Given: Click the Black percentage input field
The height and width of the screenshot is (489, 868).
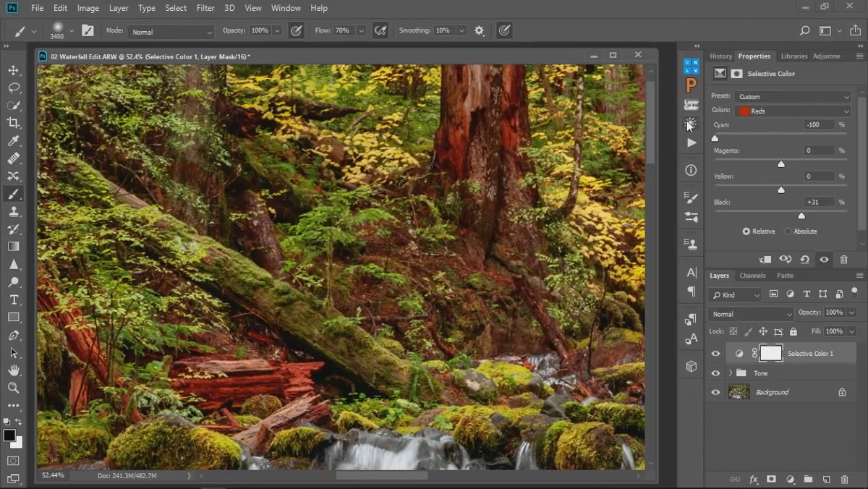Looking at the screenshot, I should pyautogui.click(x=819, y=202).
